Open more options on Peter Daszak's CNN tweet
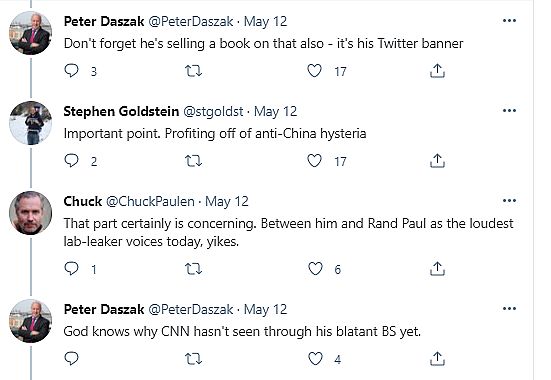The height and width of the screenshot is (380, 551). 509,309
